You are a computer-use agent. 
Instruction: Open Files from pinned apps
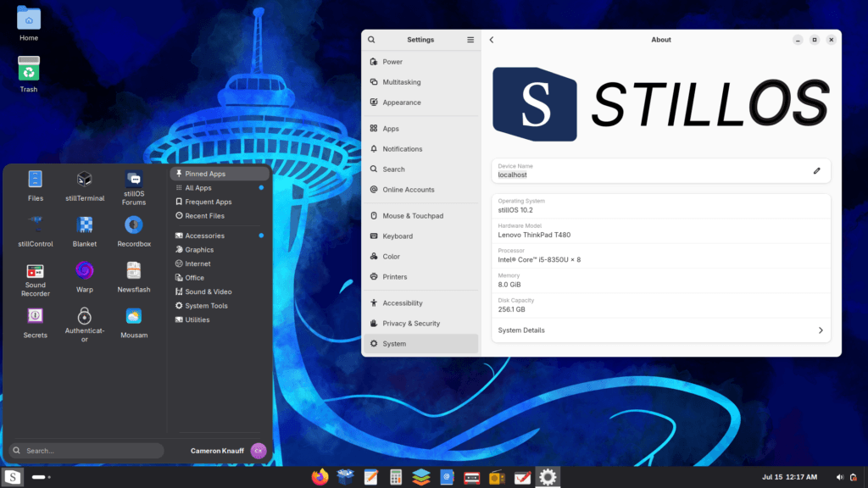pos(35,186)
